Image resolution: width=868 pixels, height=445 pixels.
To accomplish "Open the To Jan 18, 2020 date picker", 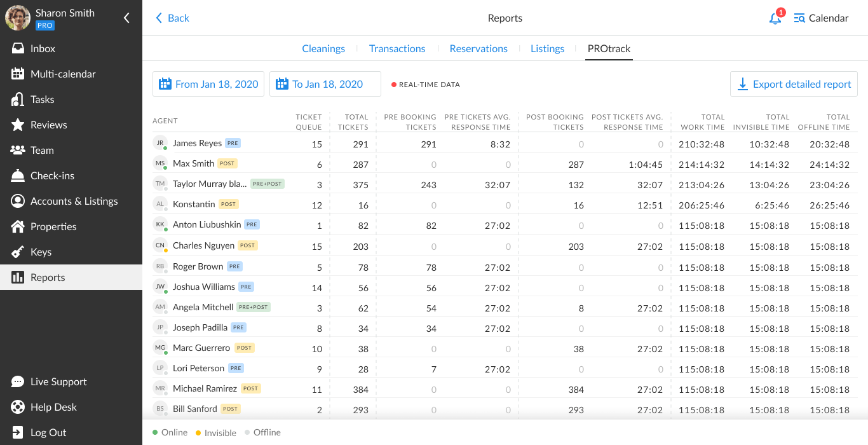I will (x=325, y=84).
